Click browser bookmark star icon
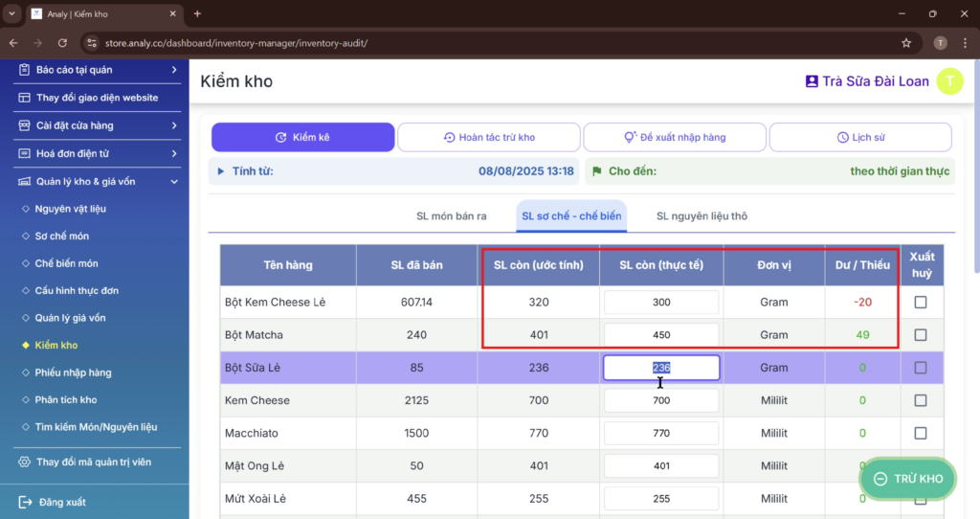Viewport: 980px width, 519px height. point(906,43)
